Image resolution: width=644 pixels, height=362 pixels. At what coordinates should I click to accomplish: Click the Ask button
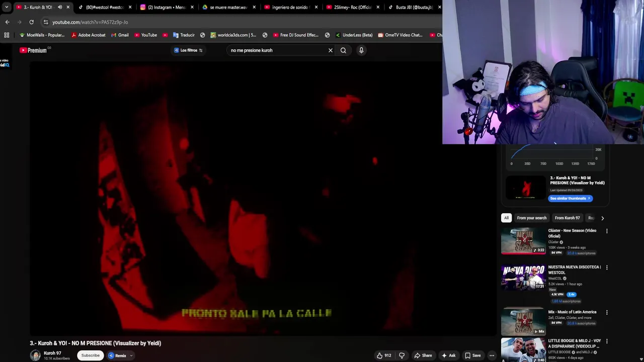[449, 355]
